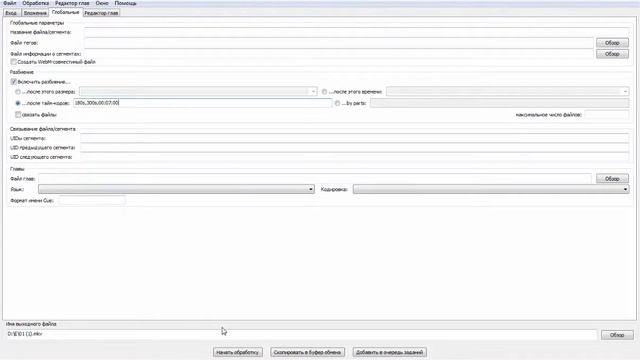The width and height of the screenshot is (640, 360).
Task: Open the Файл menu
Action: [x=10, y=3]
